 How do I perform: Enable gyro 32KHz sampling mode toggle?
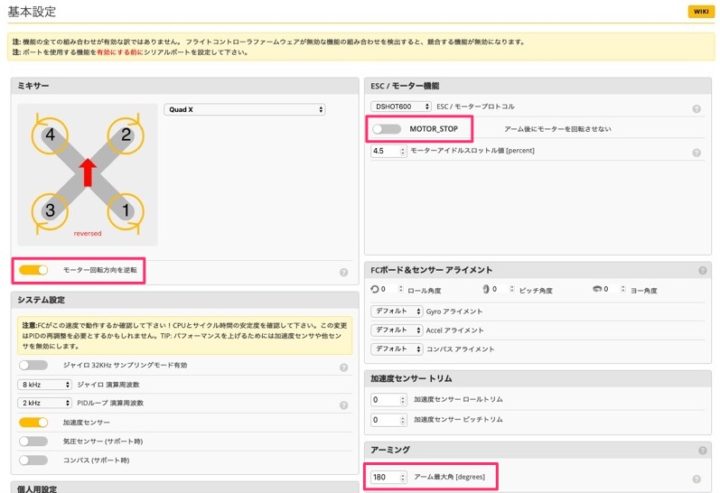click(33, 365)
